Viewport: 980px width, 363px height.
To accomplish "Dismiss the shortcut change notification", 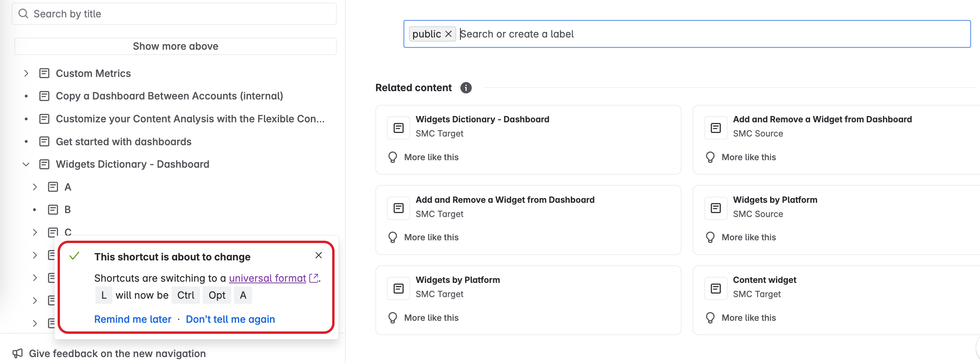I will click(x=319, y=255).
